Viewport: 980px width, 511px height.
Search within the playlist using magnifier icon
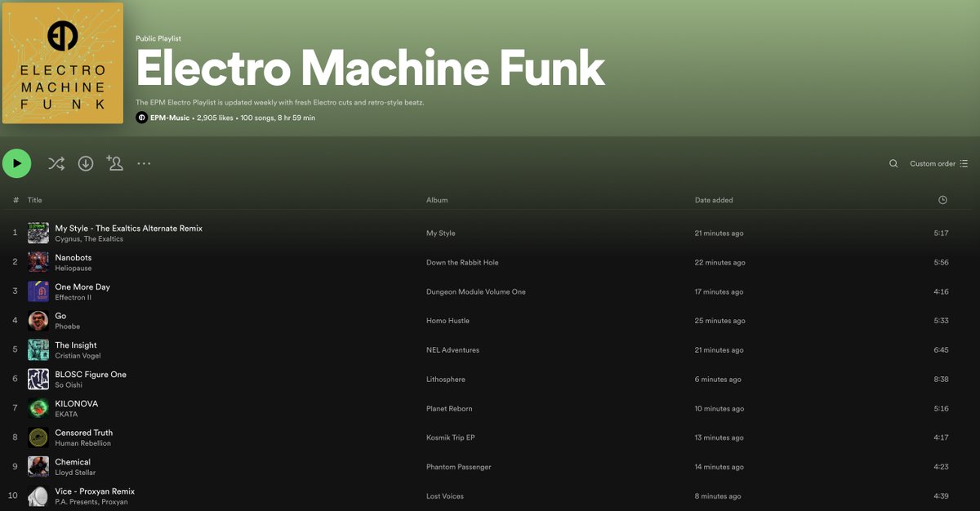pos(893,164)
